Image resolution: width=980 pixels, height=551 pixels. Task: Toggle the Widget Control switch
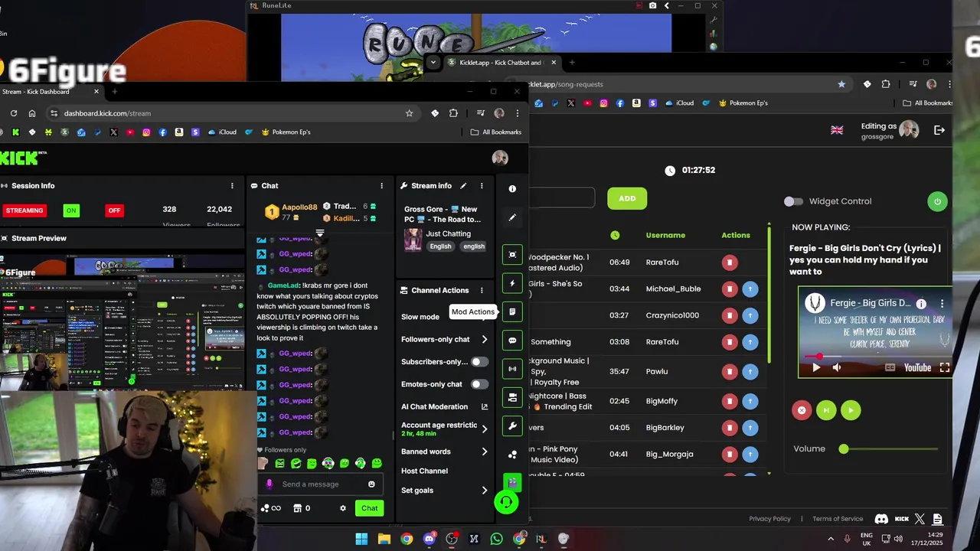793,201
